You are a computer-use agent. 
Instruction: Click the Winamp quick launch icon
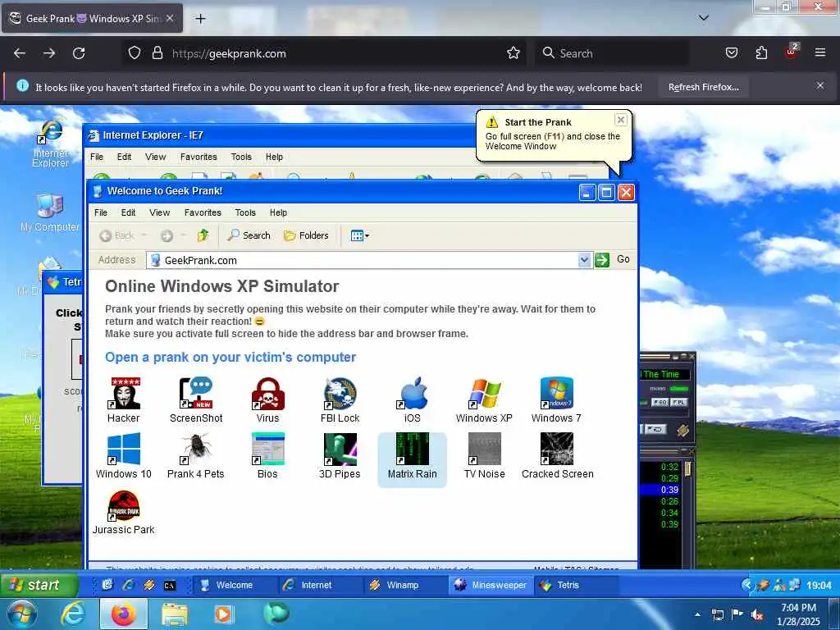(x=149, y=586)
